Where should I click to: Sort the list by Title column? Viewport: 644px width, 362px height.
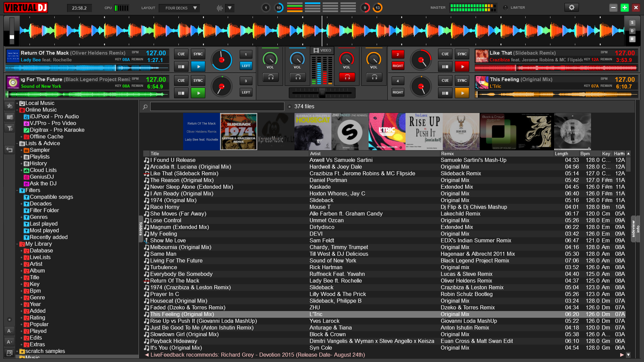point(229,154)
